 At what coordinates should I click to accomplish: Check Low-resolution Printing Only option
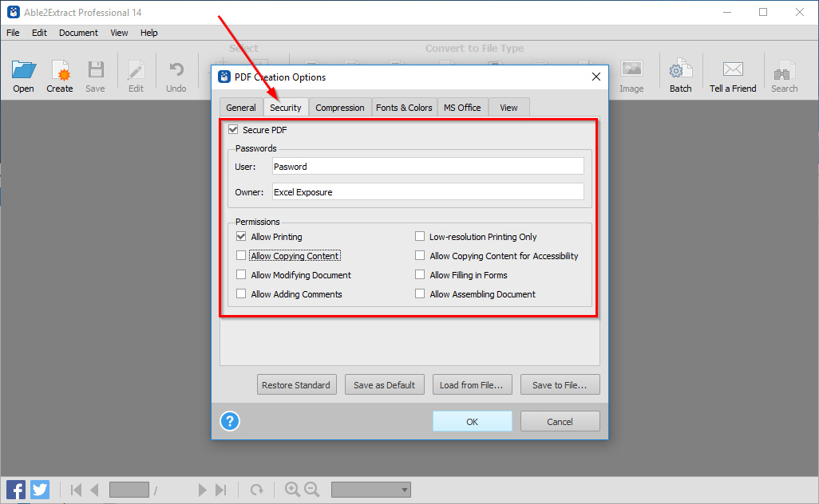(419, 236)
